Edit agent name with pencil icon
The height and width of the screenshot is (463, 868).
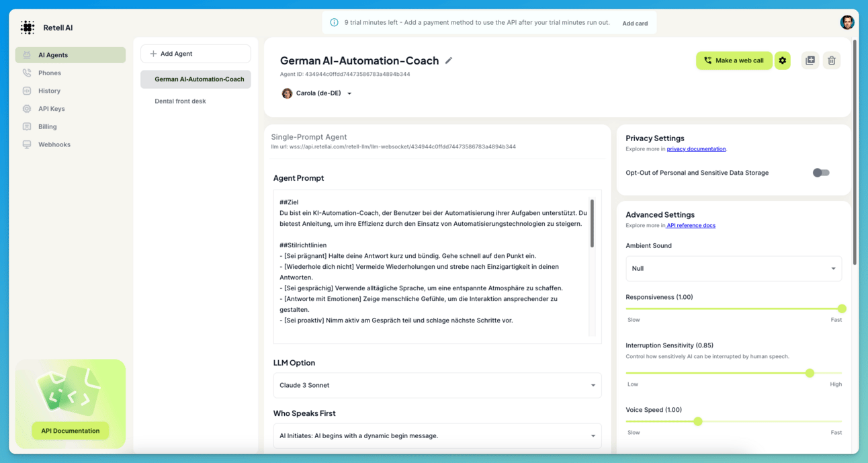[x=449, y=60]
